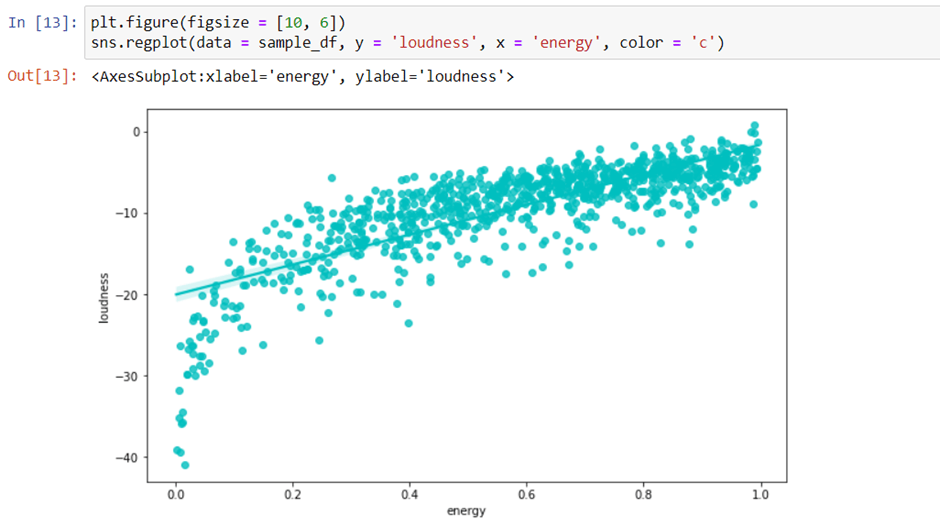
Task: Click the scatter plot output image
Action: [442, 310]
